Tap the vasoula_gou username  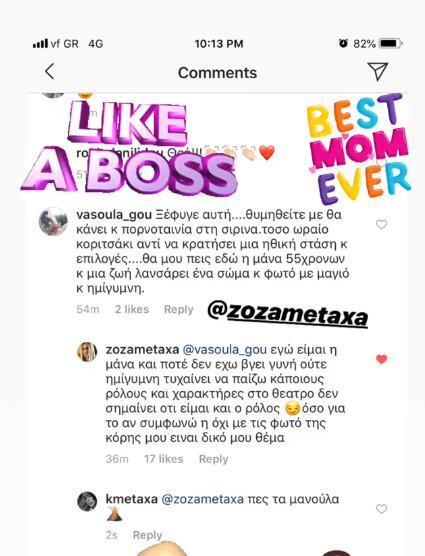click(x=114, y=215)
